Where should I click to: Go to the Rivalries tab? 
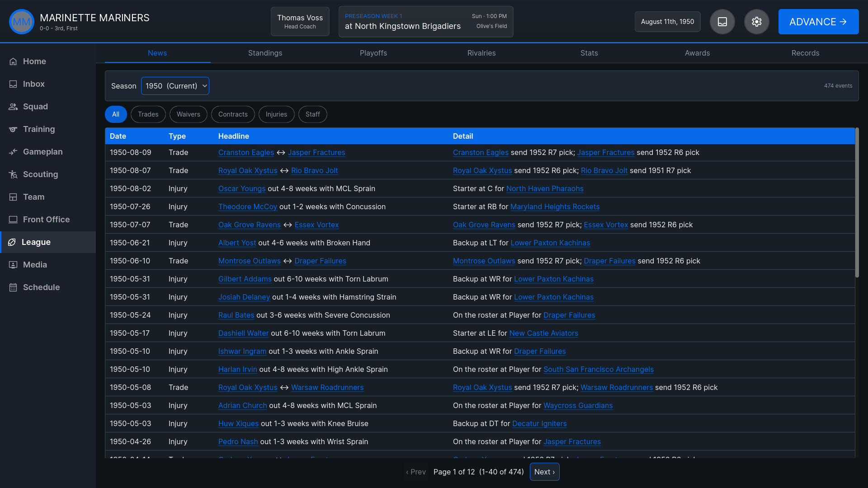pos(481,53)
